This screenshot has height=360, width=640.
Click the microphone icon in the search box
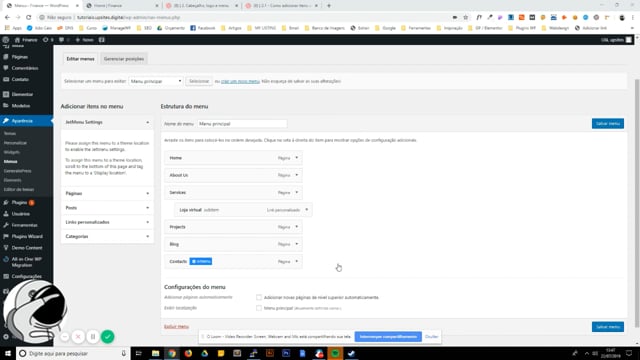pyautogui.click(x=123, y=353)
